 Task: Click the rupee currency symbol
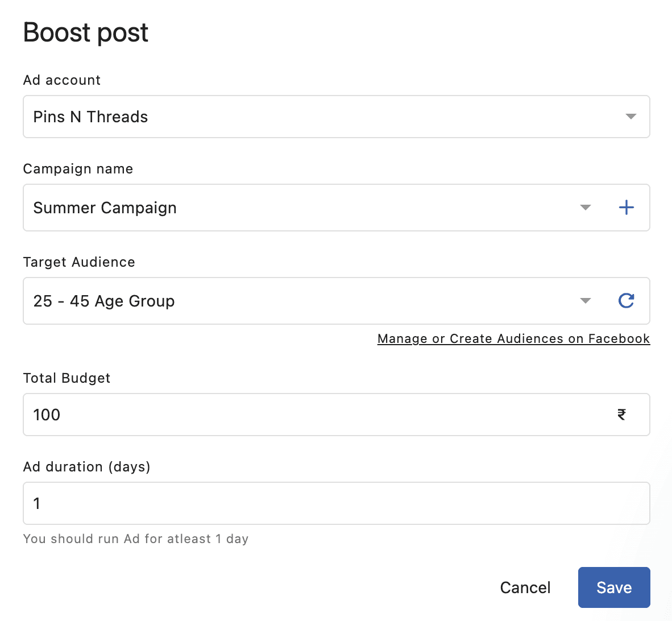pos(621,415)
